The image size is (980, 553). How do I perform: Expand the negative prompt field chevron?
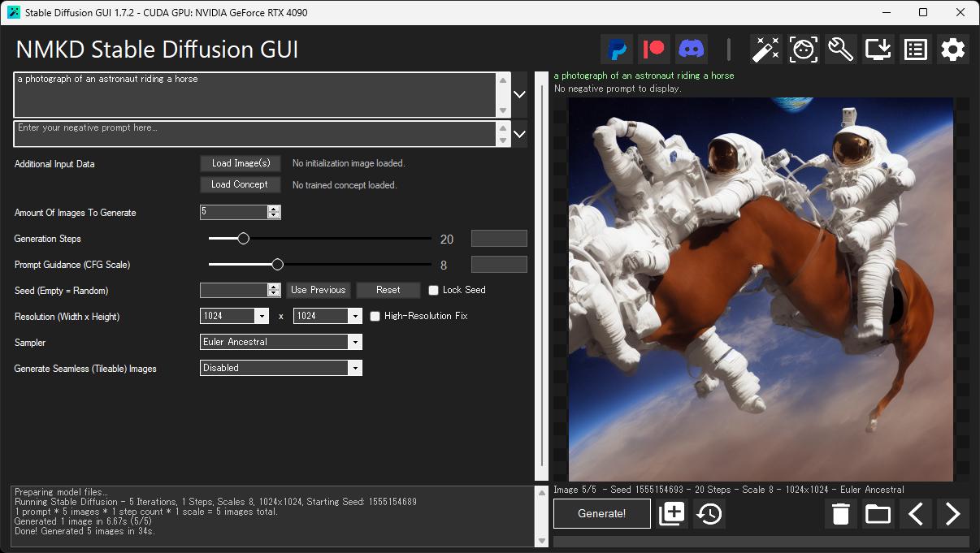coord(518,134)
